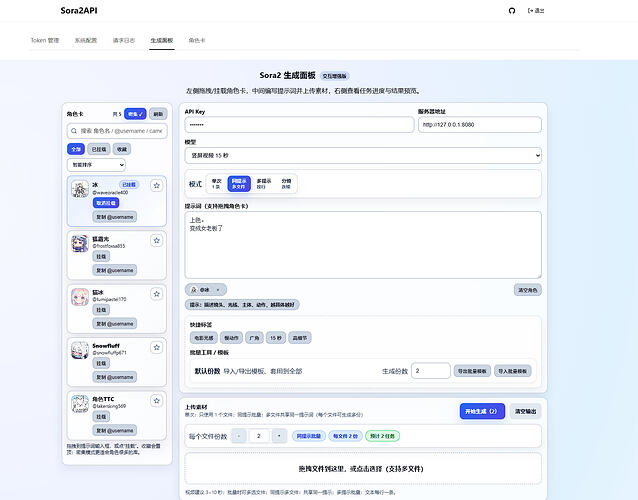
Task: Click the 角色TTC avatar image
Action: pyautogui.click(x=80, y=404)
